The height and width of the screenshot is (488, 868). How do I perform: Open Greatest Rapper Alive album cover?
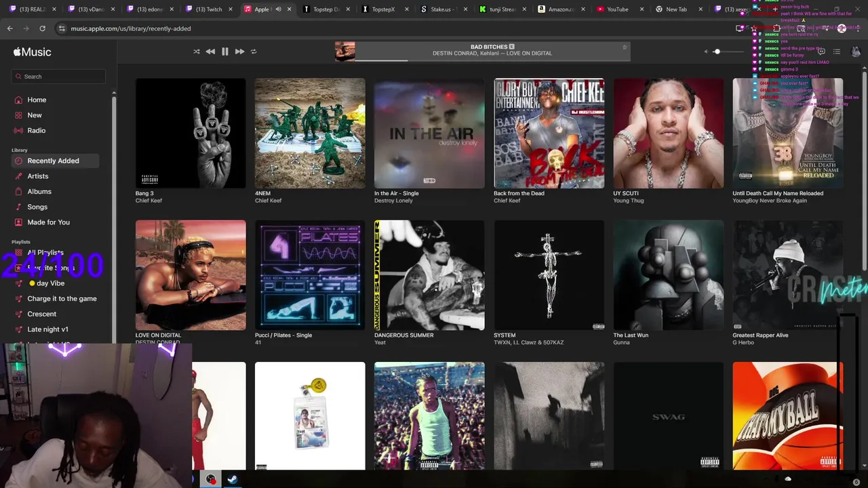click(x=788, y=275)
